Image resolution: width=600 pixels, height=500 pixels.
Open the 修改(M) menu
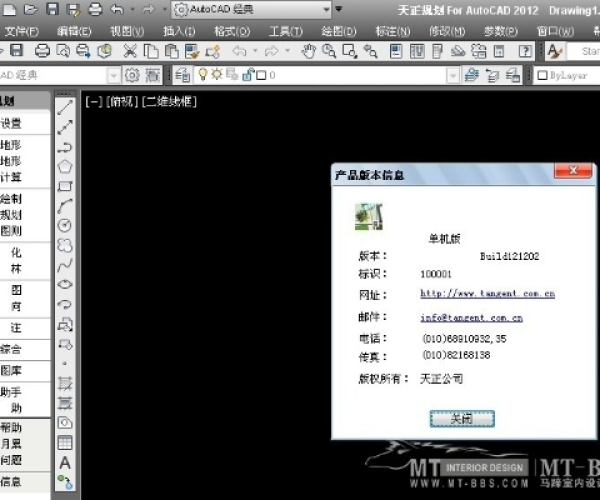click(x=447, y=31)
